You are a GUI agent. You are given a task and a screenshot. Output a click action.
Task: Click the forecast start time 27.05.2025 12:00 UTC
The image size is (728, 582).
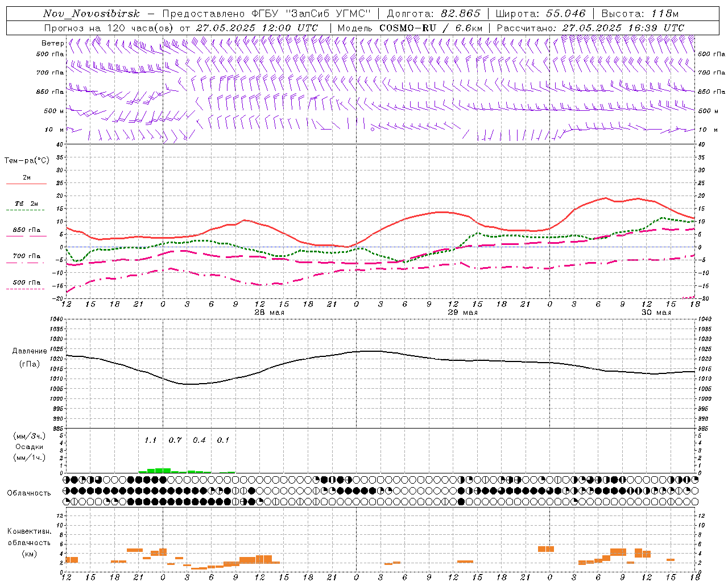pos(257,28)
